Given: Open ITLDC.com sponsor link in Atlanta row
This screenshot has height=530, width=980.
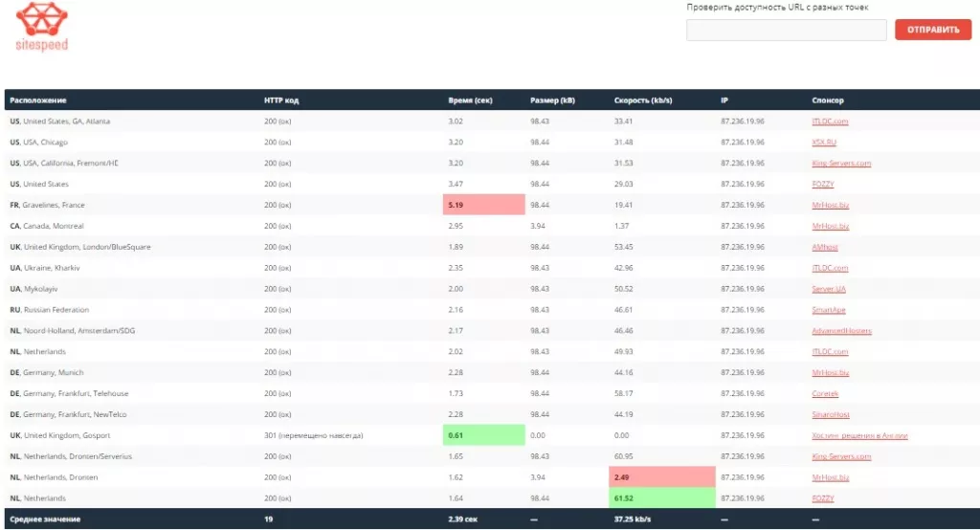Looking at the screenshot, I should 830,121.
